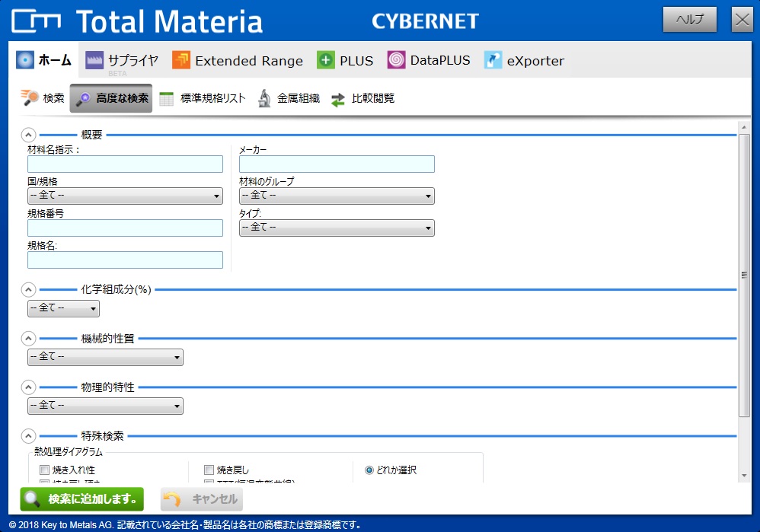Open 金属組織 metallography view

point(289,98)
